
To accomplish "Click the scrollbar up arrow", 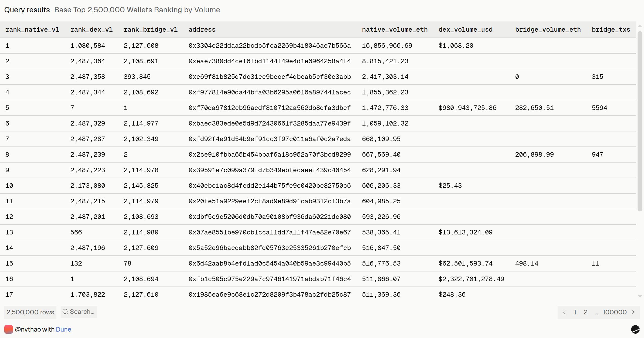I will (x=640, y=26).
